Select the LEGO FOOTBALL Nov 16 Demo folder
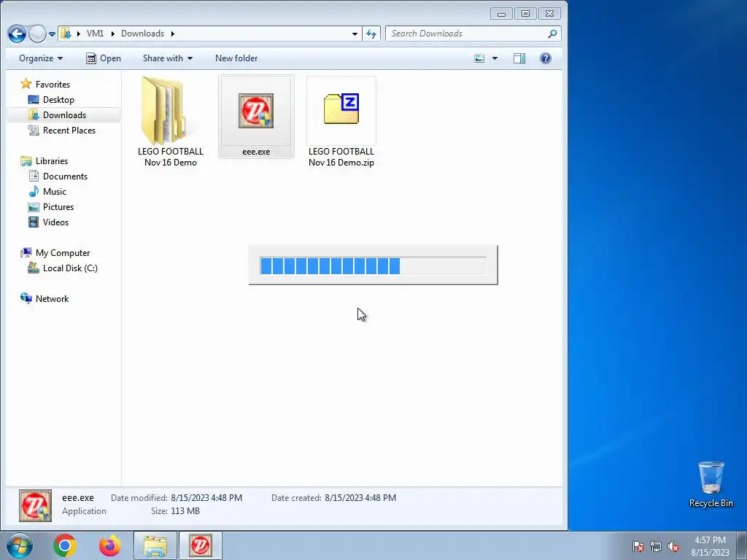 170,122
